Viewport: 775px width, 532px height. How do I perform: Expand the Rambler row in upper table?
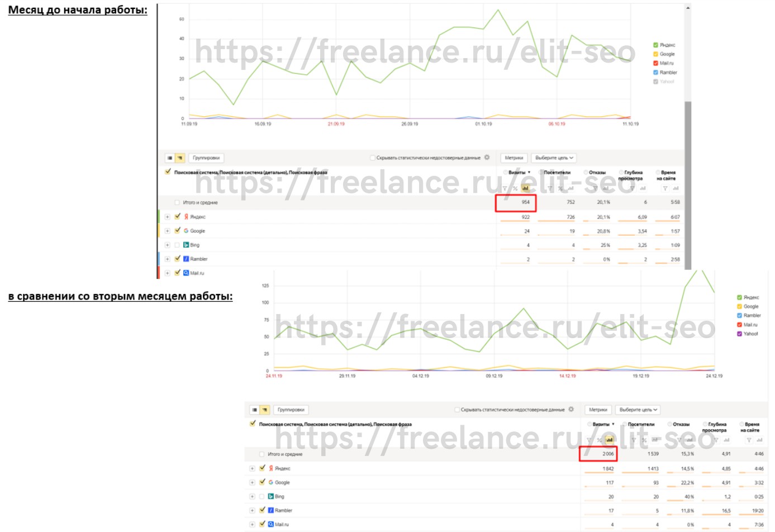click(x=167, y=259)
